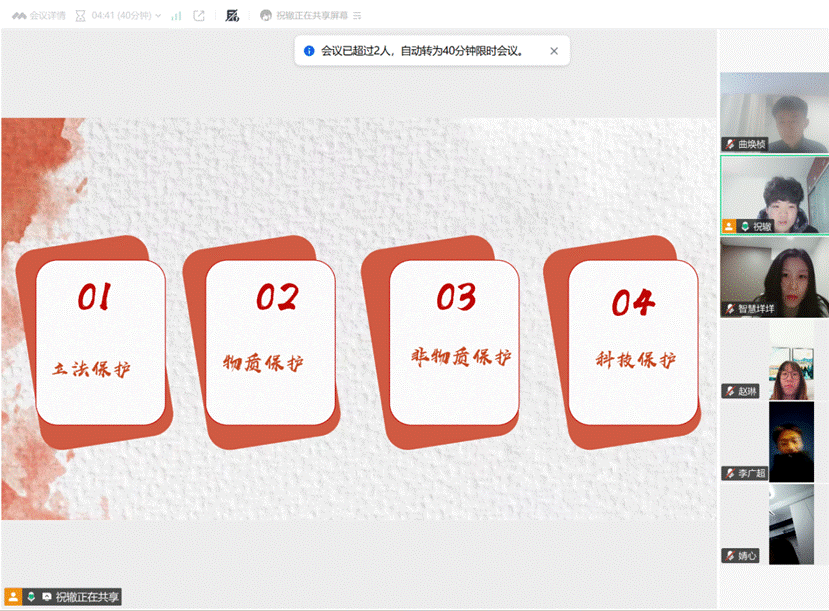Click the Tencent Meeting logo top left
The image size is (829, 611).
pos(20,16)
